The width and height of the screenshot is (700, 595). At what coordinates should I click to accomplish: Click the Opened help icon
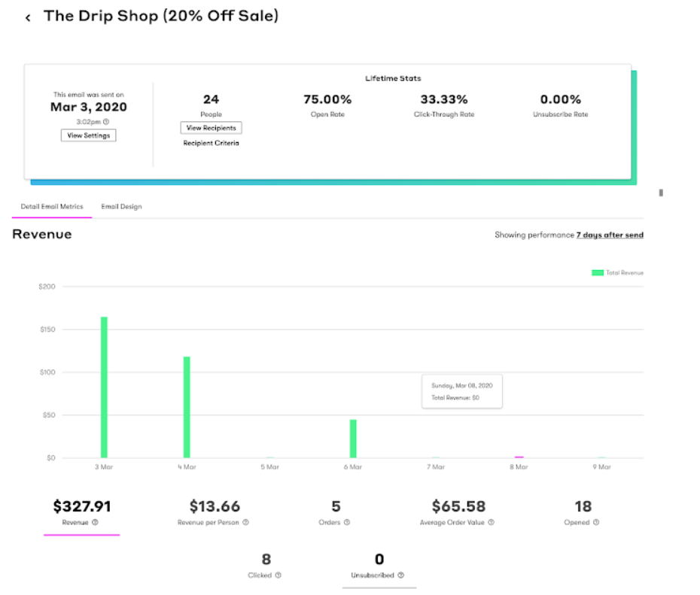596,522
